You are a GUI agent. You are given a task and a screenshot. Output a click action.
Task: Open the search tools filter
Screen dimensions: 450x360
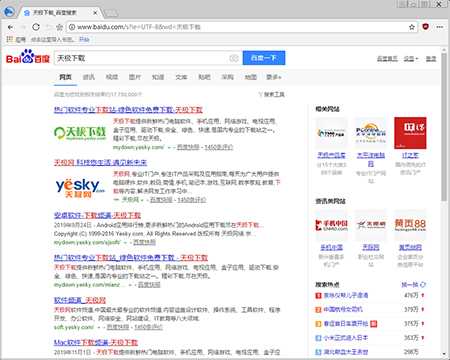tap(271, 95)
